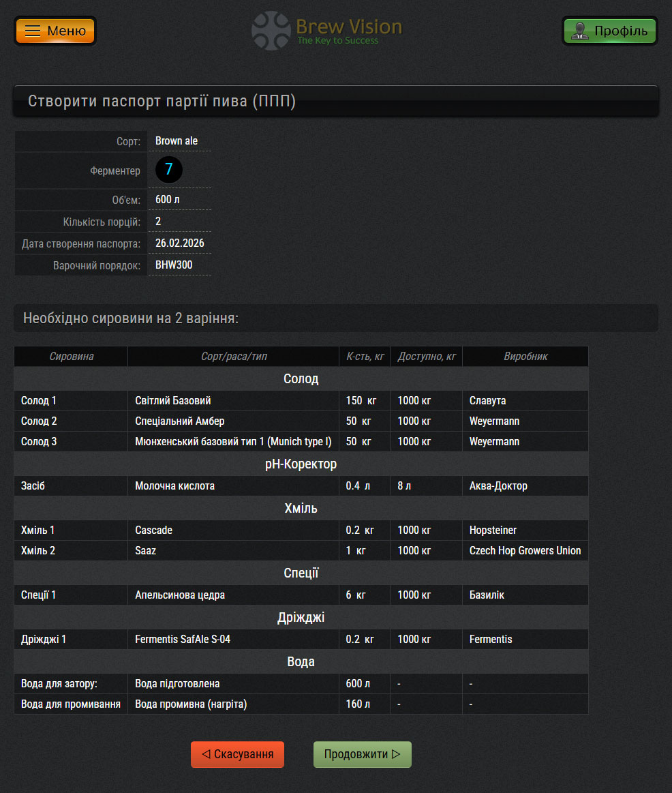Select the Молочна кислота cell
672x793 pixels.
pos(175,486)
